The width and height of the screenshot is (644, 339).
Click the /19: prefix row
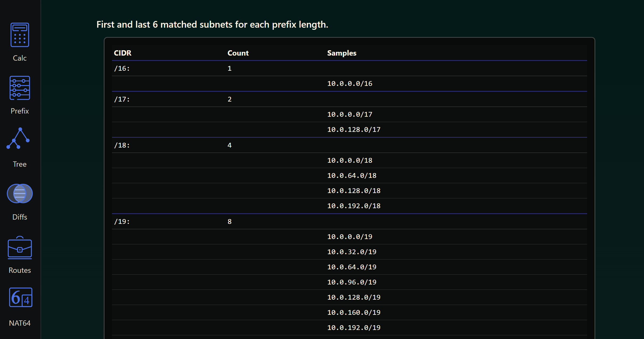pyautogui.click(x=122, y=221)
